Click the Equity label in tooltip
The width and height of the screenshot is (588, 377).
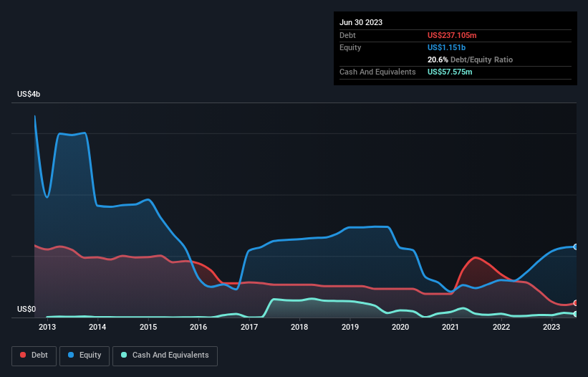point(350,47)
